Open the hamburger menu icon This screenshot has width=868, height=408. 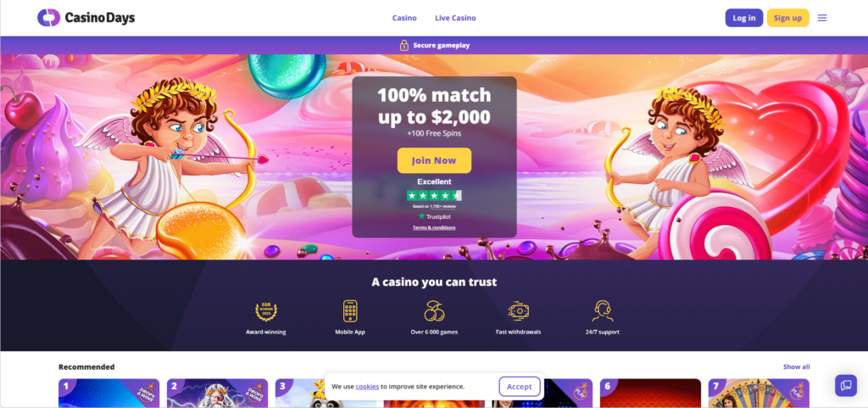[822, 18]
